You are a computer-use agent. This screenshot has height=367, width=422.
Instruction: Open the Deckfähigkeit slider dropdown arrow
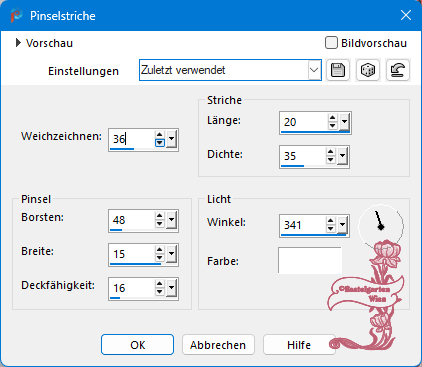(x=171, y=287)
